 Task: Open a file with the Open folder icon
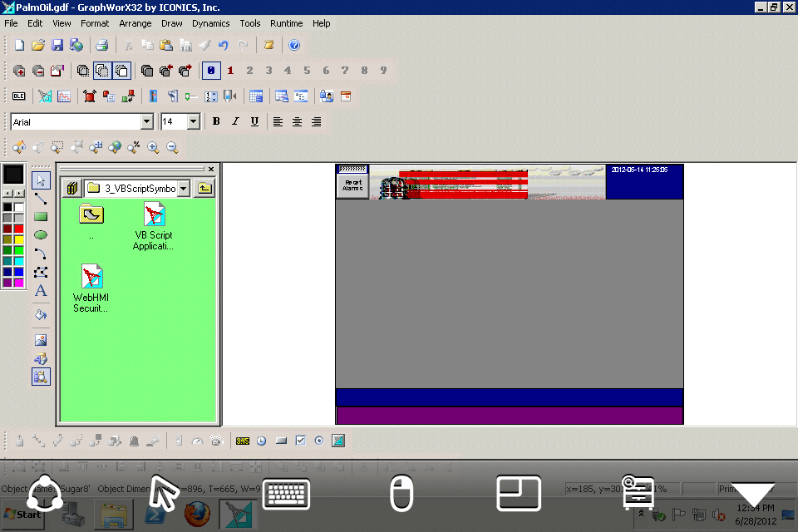pyautogui.click(x=38, y=46)
